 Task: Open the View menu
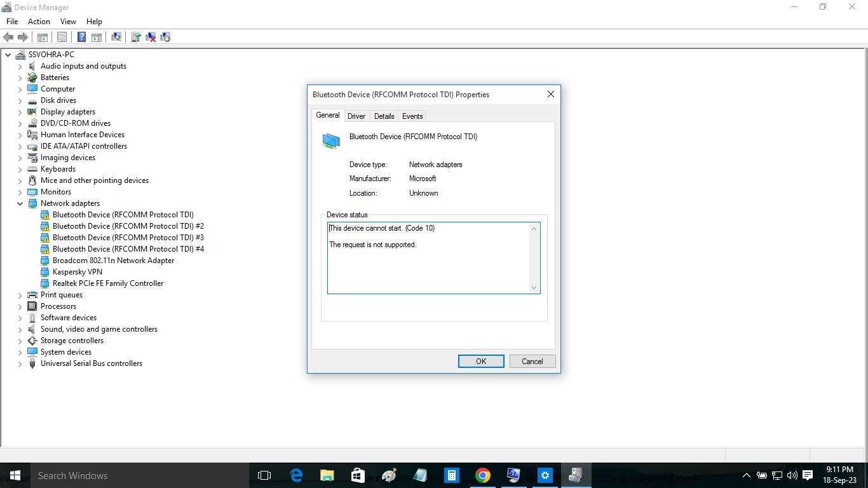click(68, 22)
